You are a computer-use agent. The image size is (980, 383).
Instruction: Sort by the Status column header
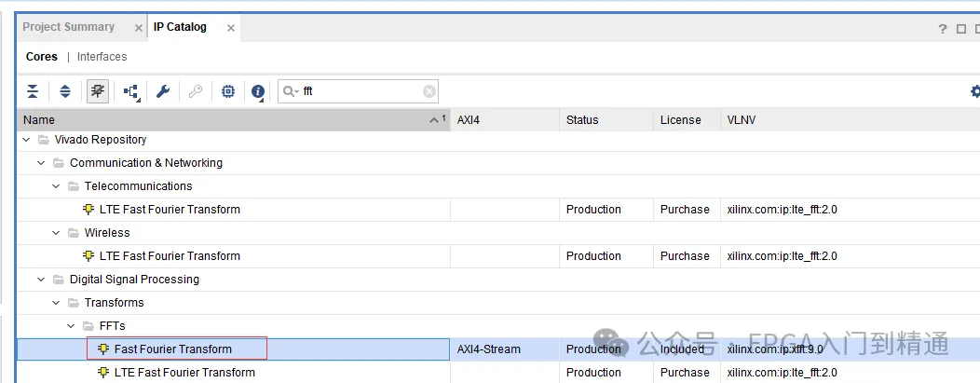point(606,119)
